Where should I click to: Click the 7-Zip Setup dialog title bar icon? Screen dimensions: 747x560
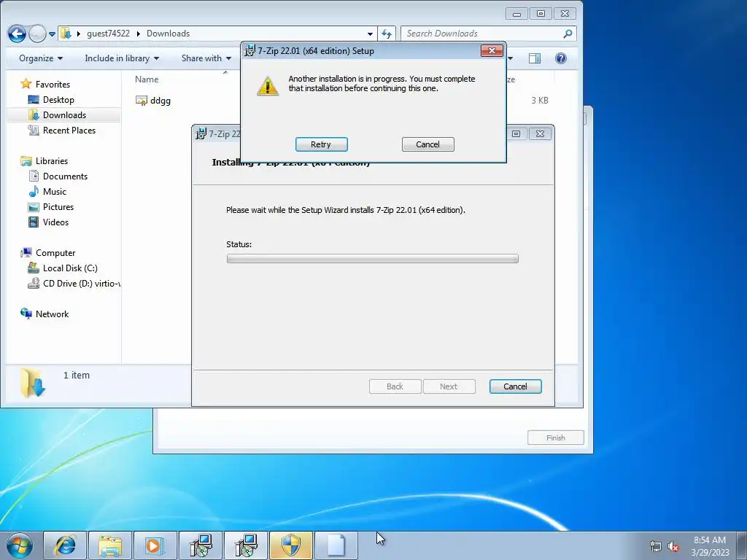coord(249,50)
